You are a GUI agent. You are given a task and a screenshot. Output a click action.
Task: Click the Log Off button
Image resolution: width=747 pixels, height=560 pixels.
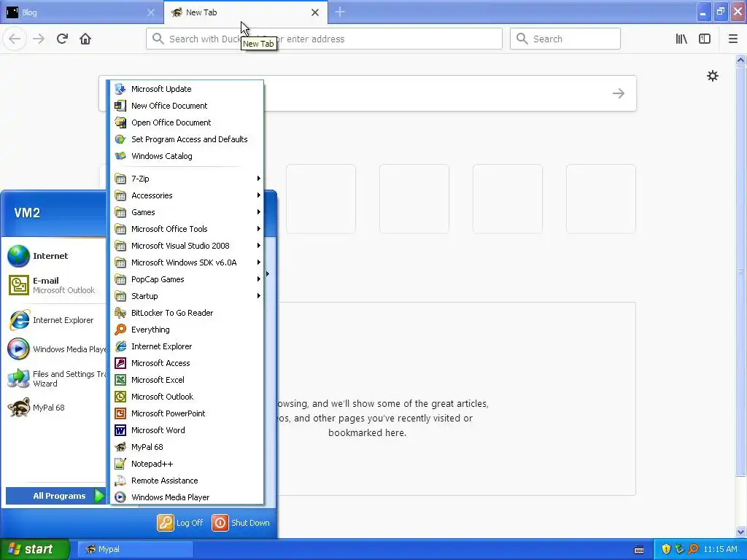tap(180, 522)
